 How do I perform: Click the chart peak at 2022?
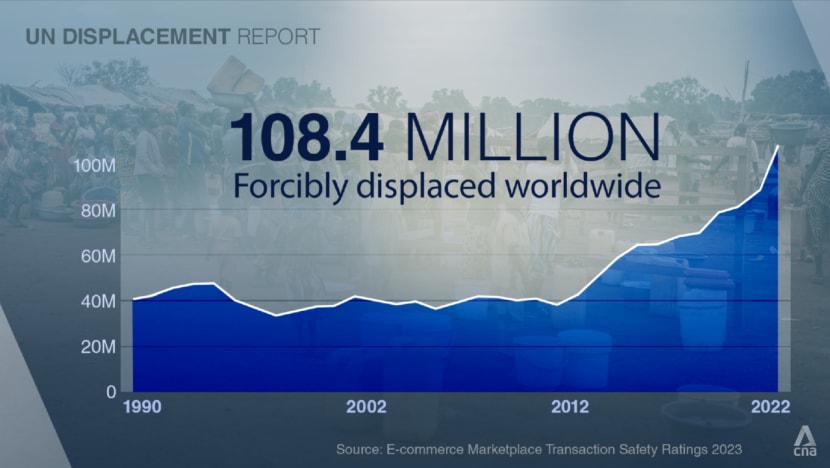(778, 146)
